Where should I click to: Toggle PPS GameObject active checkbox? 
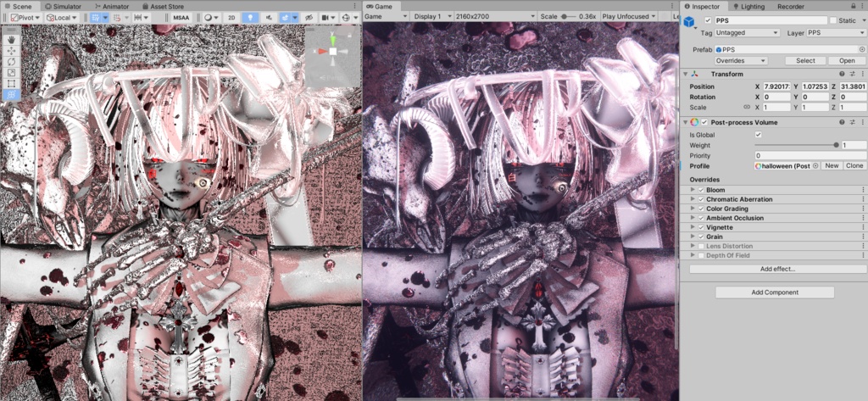tap(708, 20)
